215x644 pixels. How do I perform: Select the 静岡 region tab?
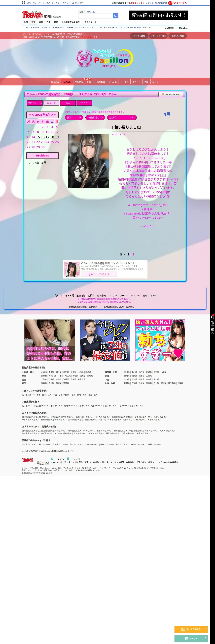(56, 22)
